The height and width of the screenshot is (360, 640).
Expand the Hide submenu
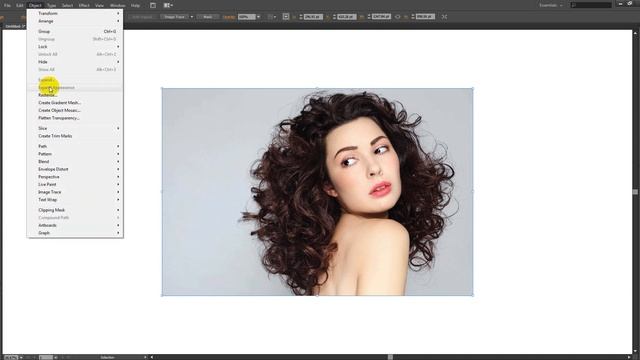coord(75,62)
